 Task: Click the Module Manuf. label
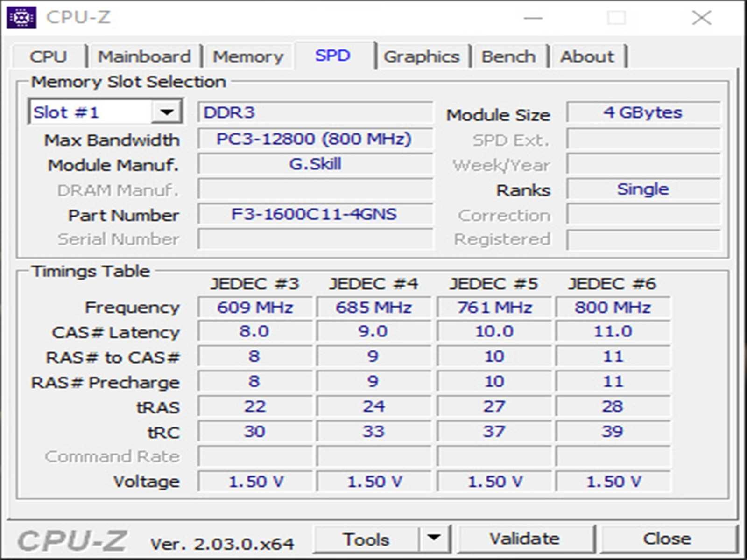point(113,165)
